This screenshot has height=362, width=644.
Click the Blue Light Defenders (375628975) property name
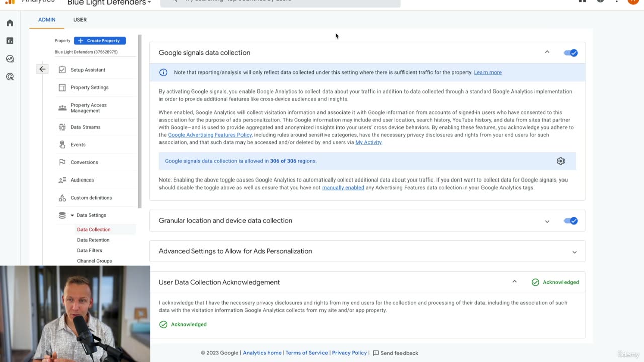click(x=86, y=52)
